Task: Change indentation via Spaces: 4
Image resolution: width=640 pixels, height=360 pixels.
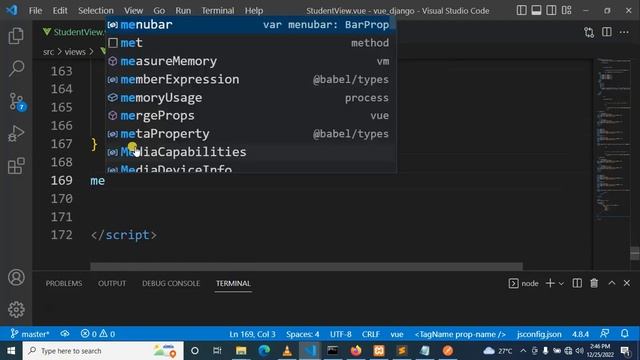Action: pos(302,334)
